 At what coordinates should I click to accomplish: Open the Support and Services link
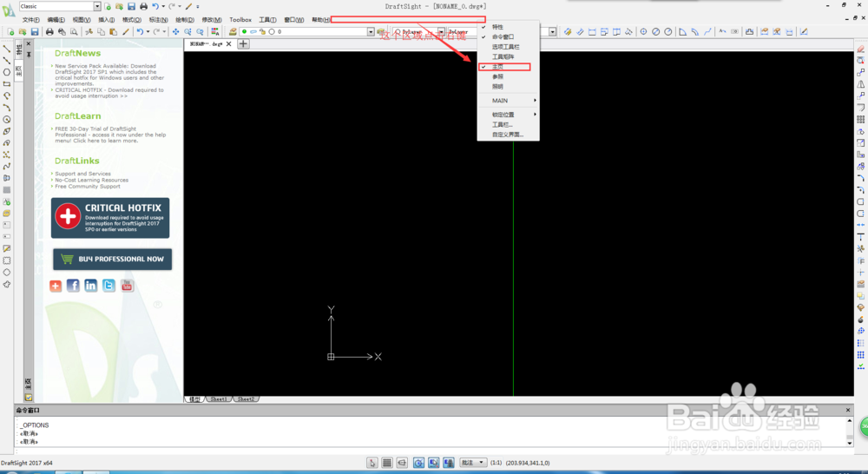[x=82, y=174]
